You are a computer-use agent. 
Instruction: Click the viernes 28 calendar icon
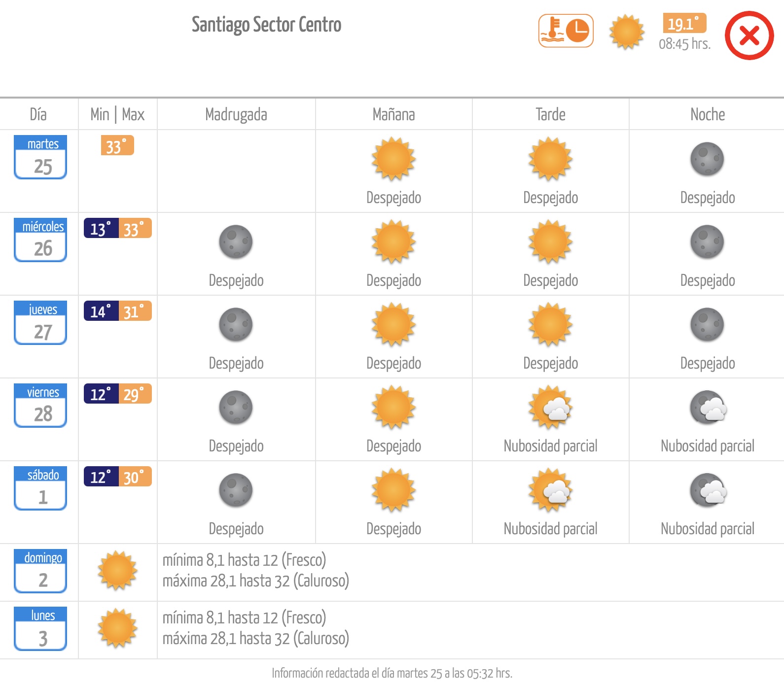[40, 405]
